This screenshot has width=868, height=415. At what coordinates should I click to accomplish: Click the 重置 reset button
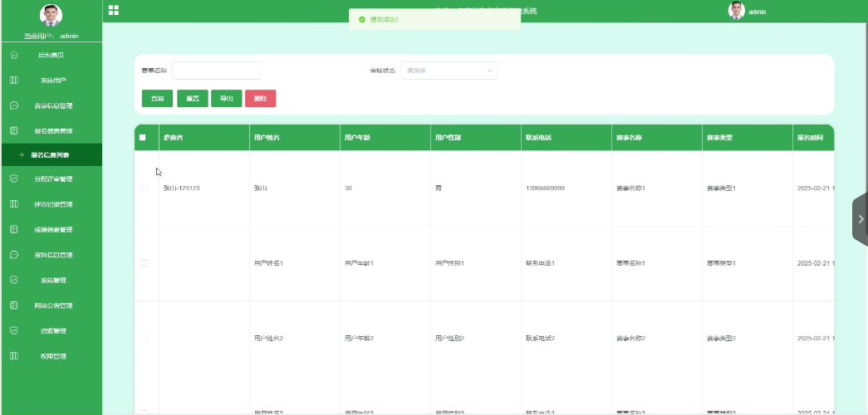click(x=192, y=99)
